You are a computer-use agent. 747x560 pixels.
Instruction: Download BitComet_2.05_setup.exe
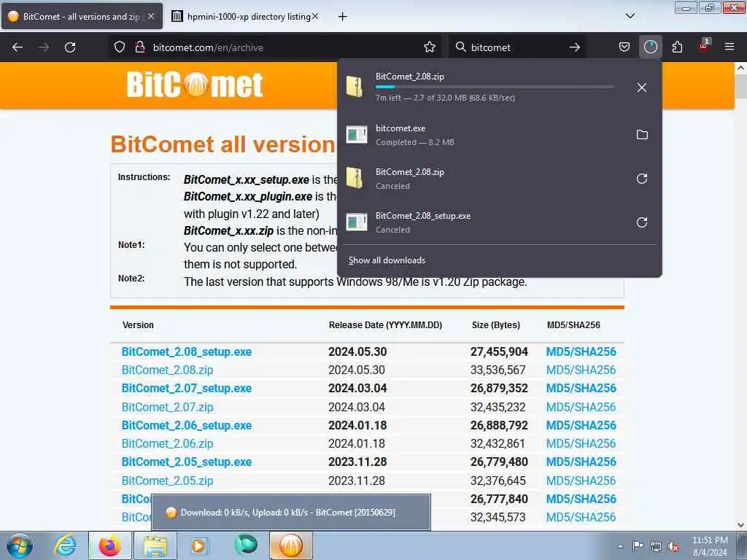pos(186,462)
